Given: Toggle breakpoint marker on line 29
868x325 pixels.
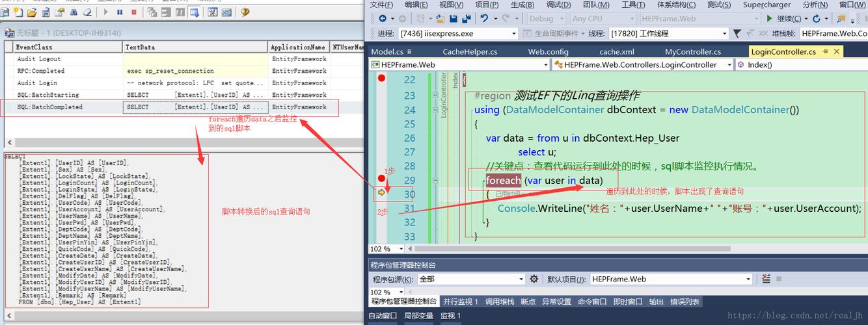Looking at the screenshot, I should (x=381, y=179).
